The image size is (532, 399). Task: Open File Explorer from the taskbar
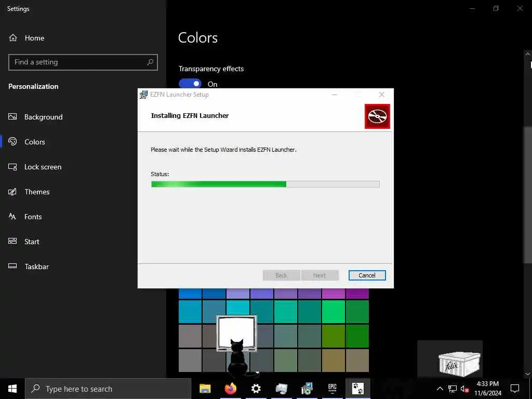205,389
